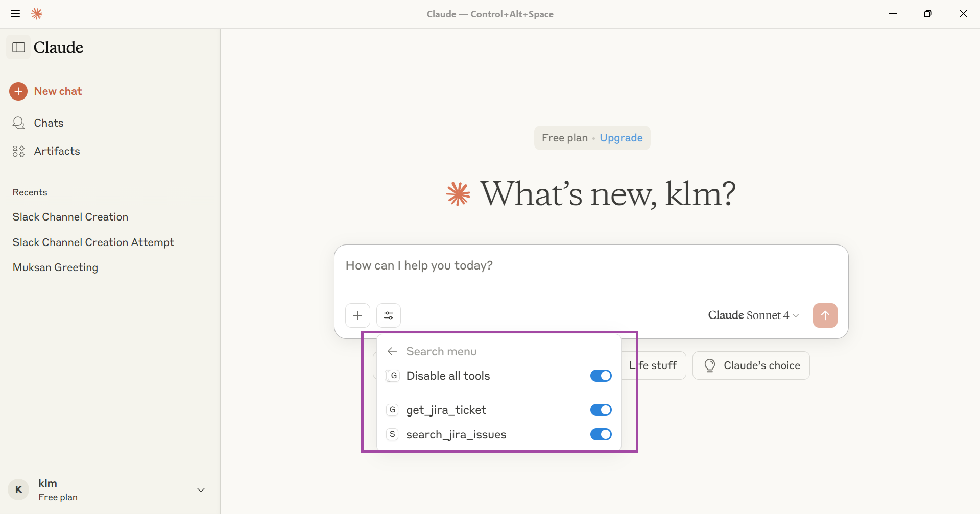Viewport: 980px width, 514px height.
Task: Toggle the get_jira_ticket switch
Action: [601, 410]
